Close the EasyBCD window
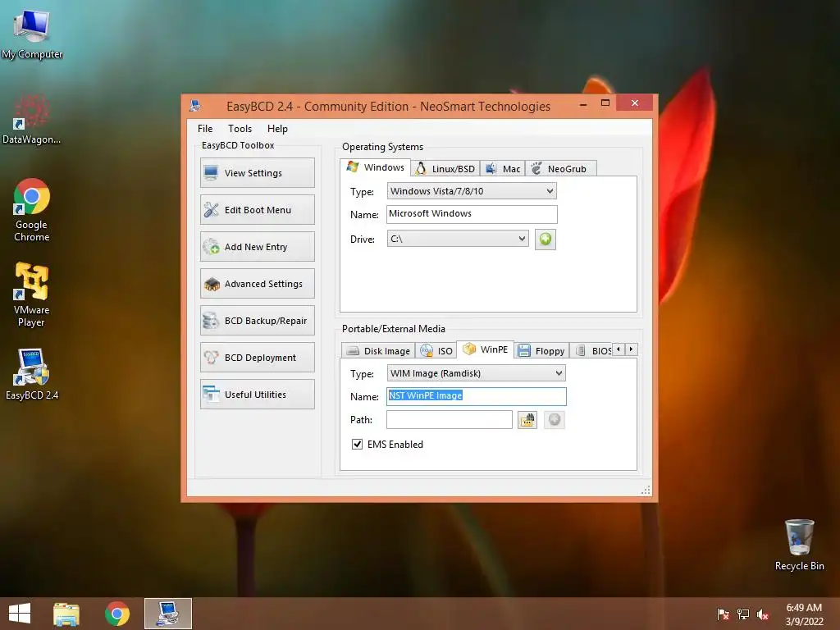The image size is (840, 630). (x=635, y=103)
